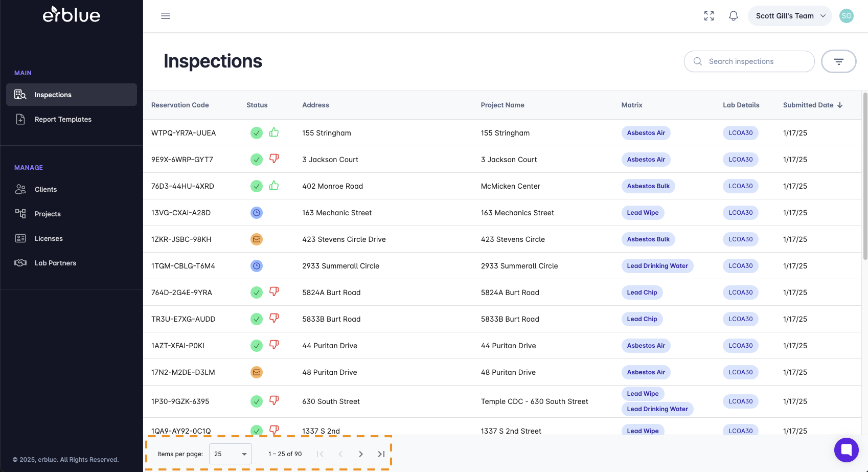
Task: Open Lab Partners in the sidebar
Action: pyautogui.click(x=72, y=263)
